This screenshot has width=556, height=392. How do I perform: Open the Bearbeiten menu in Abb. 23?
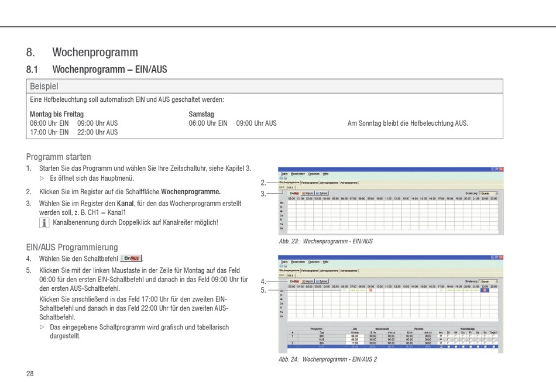[298, 174]
